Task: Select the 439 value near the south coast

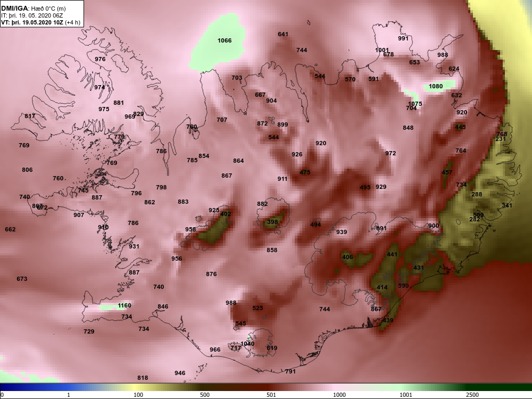Action: tap(388, 320)
